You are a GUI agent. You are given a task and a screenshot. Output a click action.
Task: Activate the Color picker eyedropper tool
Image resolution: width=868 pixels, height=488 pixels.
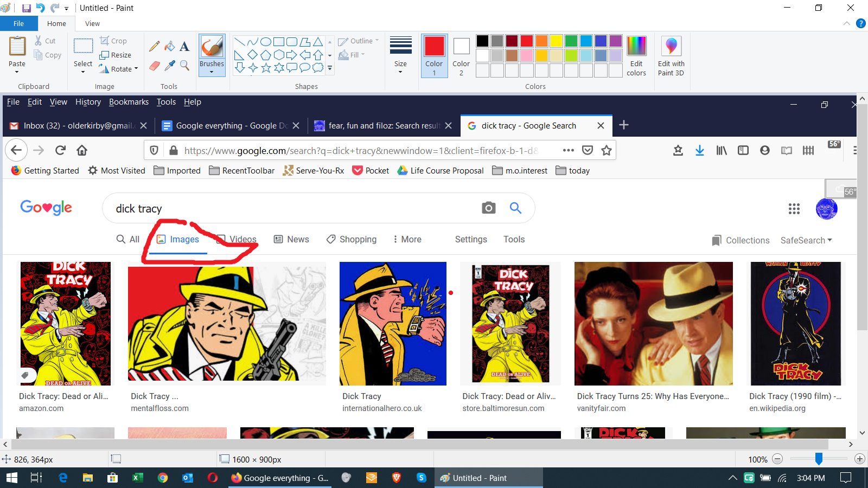tap(170, 66)
